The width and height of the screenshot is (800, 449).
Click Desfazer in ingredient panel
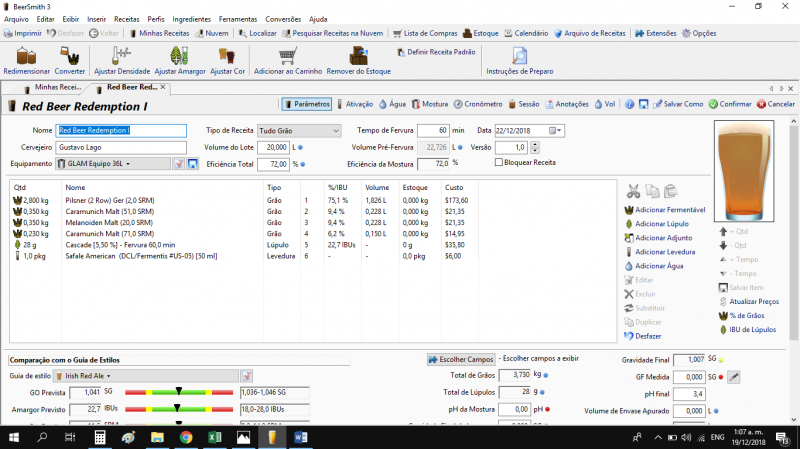point(643,336)
